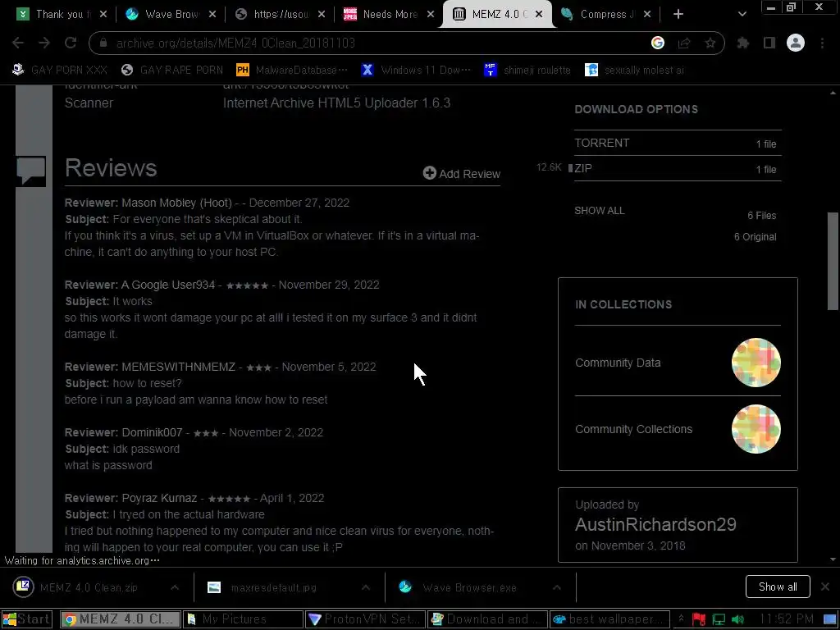The width and height of the screenshot is (840, 630).
Task: Expand the tab search dropdown arrow
Action: (742, 14)
